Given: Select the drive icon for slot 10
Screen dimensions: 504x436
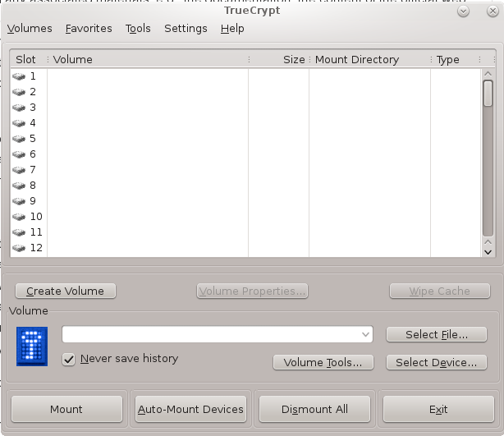Looking at the screenshot, I should [x=19, y=217].
